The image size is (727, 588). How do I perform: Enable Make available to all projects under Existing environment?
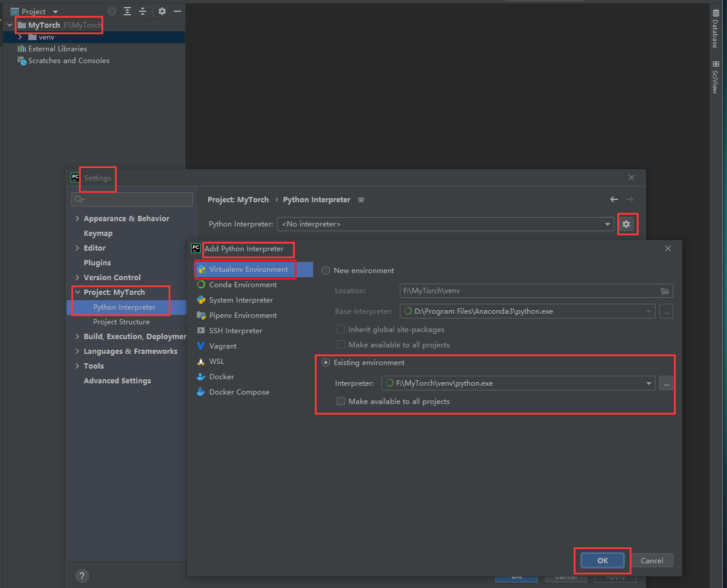pyautogui.click(x=341, y=402)
